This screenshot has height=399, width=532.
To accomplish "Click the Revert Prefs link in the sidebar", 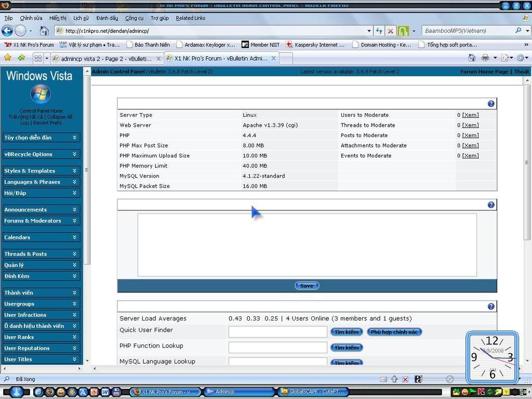I will (x=47, y=123).
